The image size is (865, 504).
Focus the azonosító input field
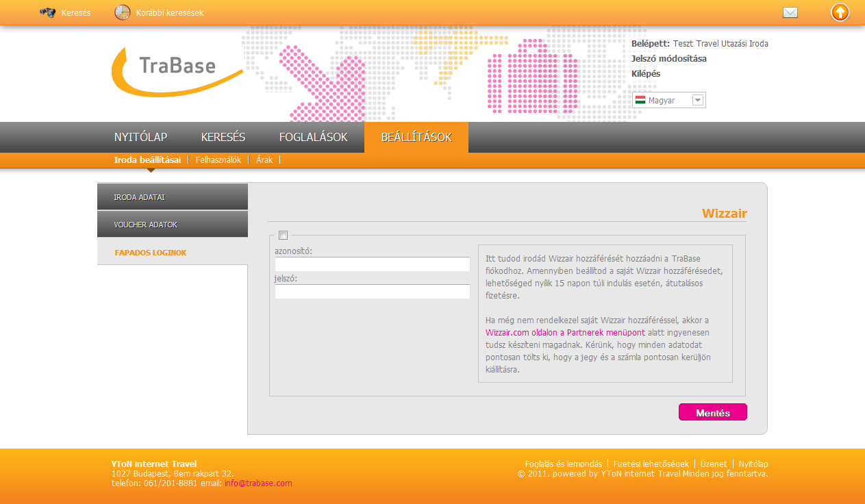click(x=373, y=264)
